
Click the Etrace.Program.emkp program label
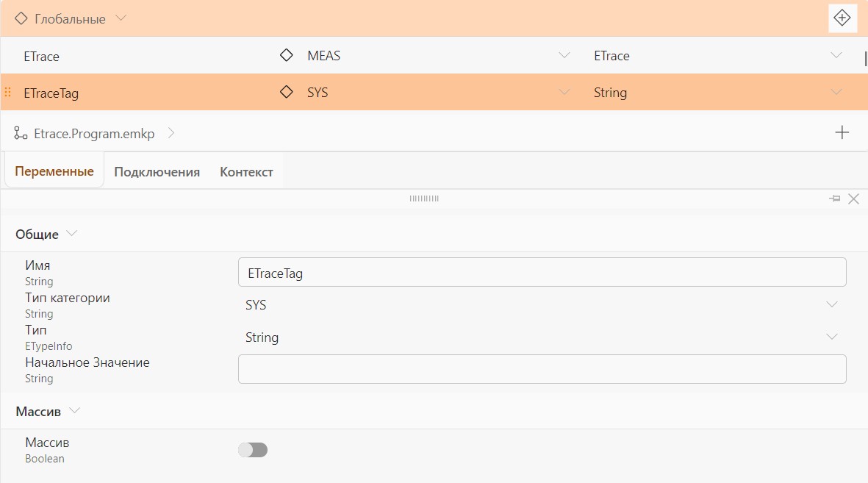(94, 134)
